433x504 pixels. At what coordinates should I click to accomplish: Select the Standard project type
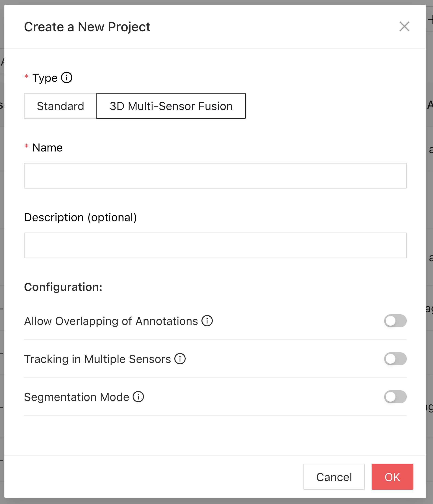60,106
